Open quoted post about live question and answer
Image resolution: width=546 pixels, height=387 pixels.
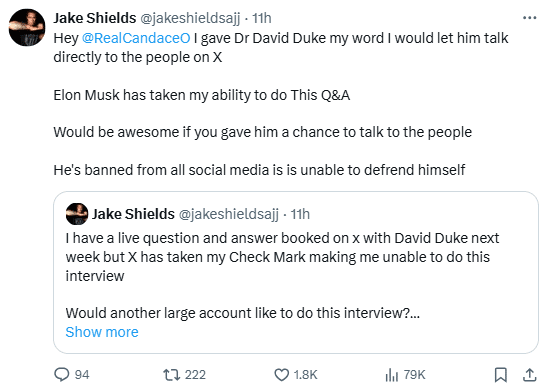coord(296,272)
